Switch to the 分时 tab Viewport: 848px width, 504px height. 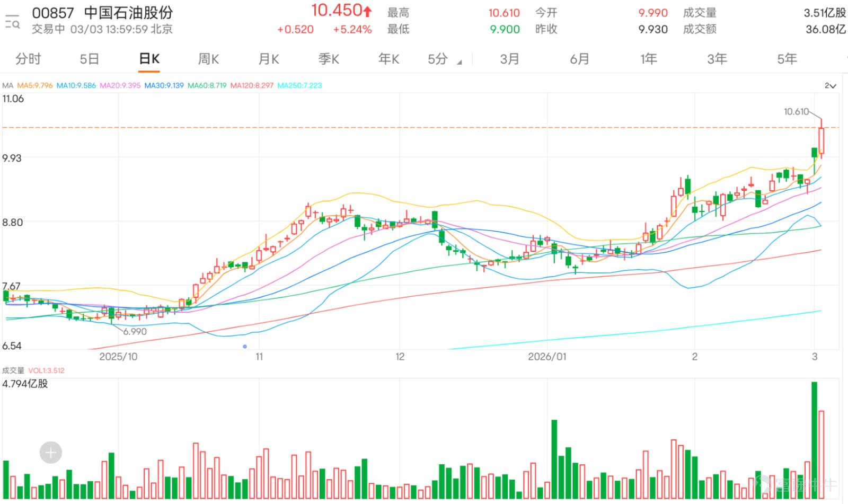[28, 59]
